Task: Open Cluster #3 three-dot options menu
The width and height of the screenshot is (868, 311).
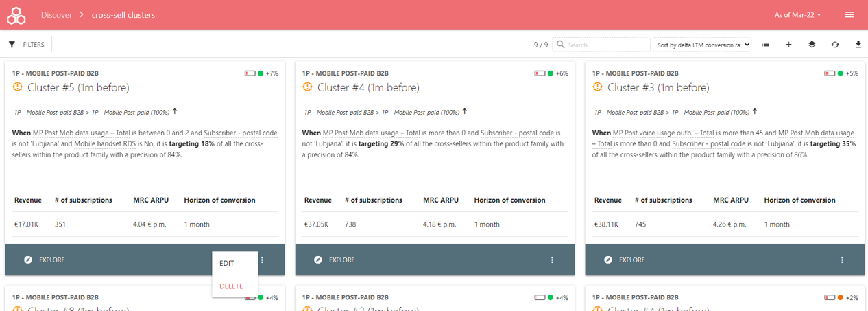Action: tap(842, 260)
